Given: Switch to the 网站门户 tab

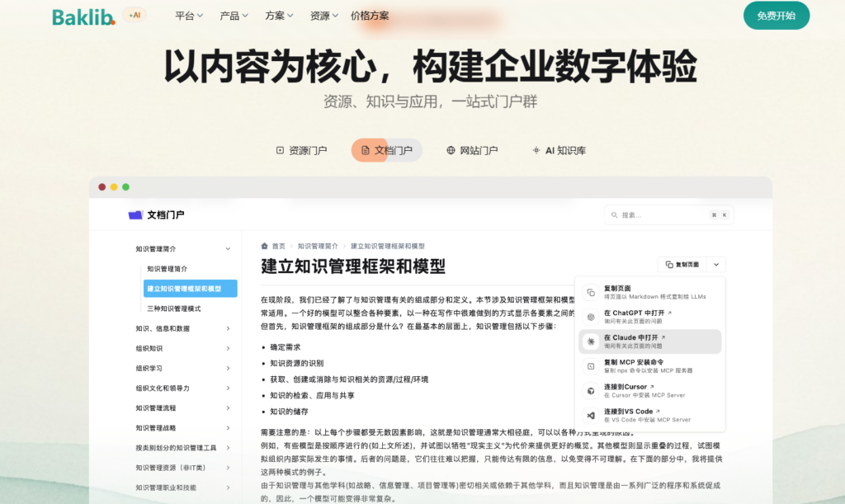Looking at the screenshot, I should pyautogui.click(x=472, y=150).
